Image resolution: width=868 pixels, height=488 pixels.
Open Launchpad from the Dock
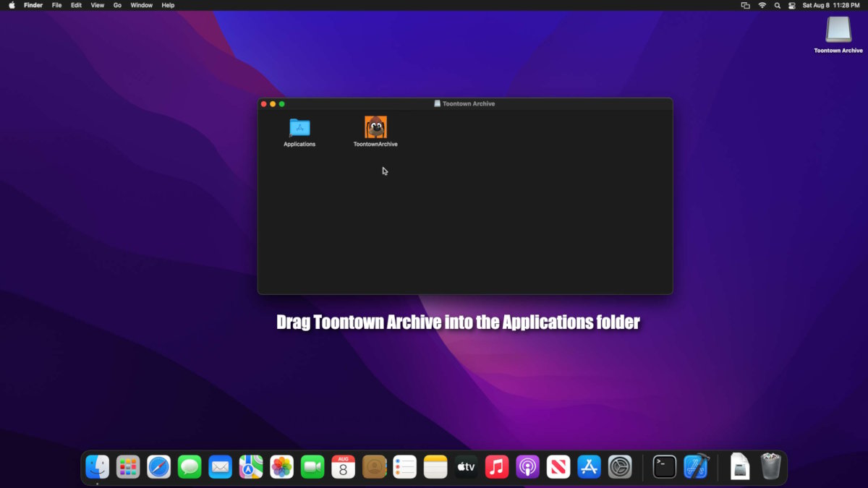[x=128, y=467]
